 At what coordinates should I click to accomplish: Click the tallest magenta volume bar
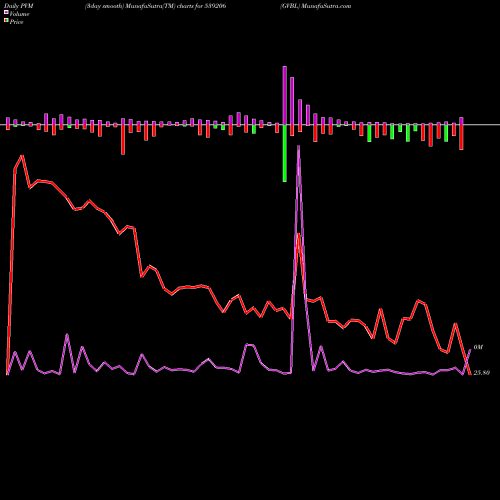click(285, 95)
